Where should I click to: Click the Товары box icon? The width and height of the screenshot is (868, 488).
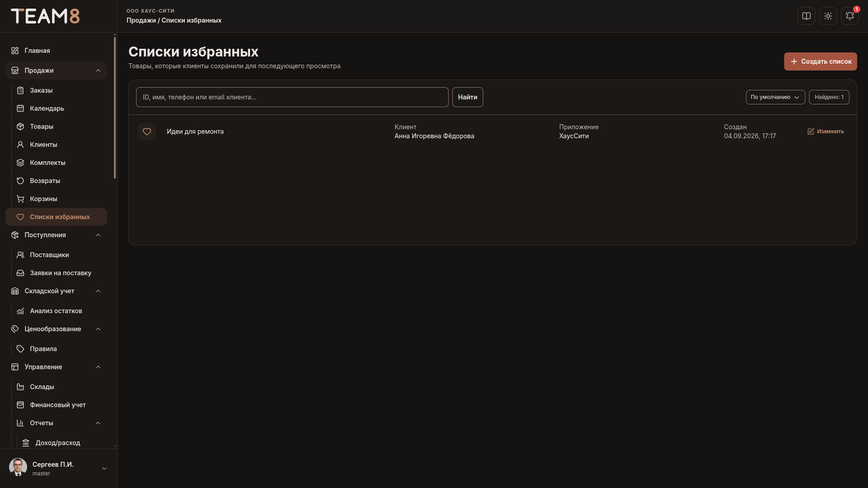[20, 127]
